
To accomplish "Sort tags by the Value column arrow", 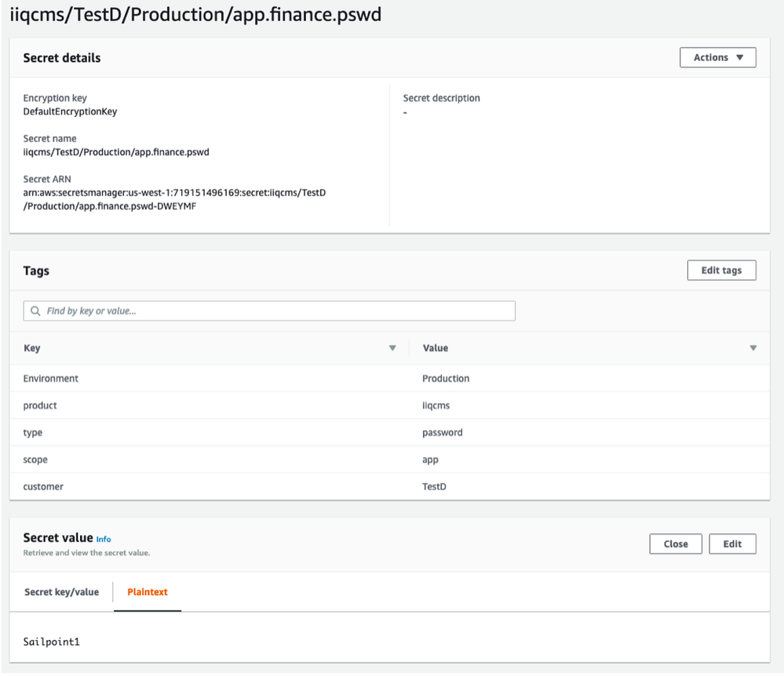I will [753, 348].
